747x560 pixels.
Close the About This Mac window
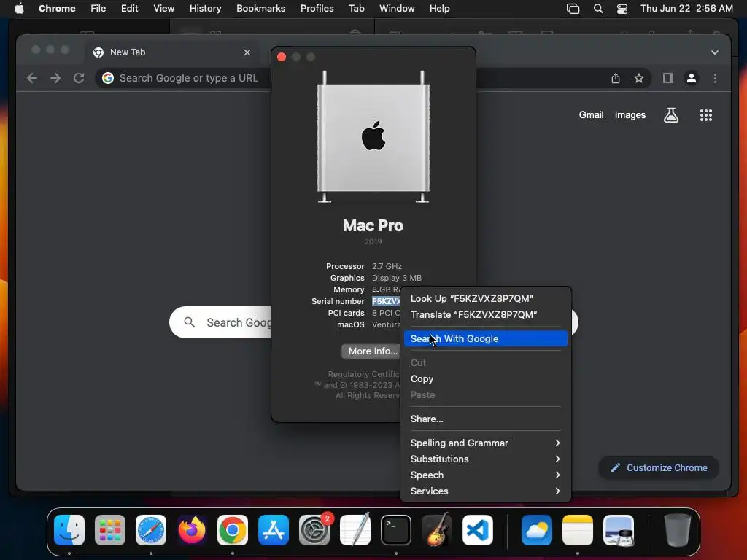282,57
